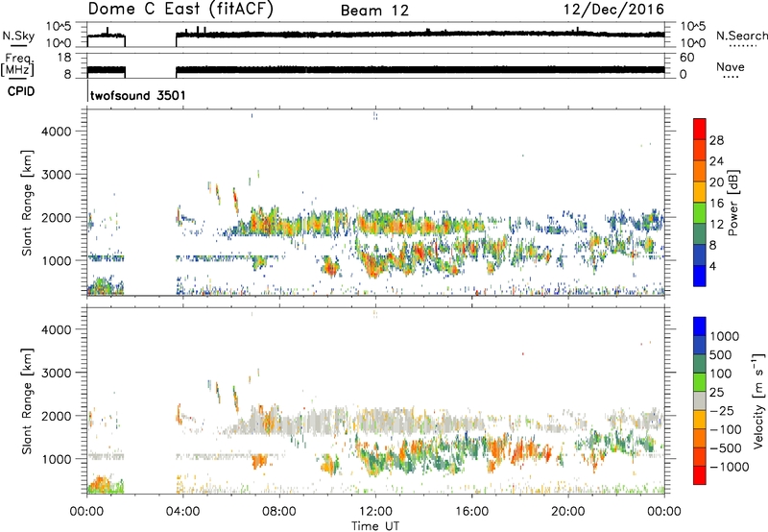Click the 18 tick on frequency axis
Screen dimensions: 768x532
pos(64,58)
